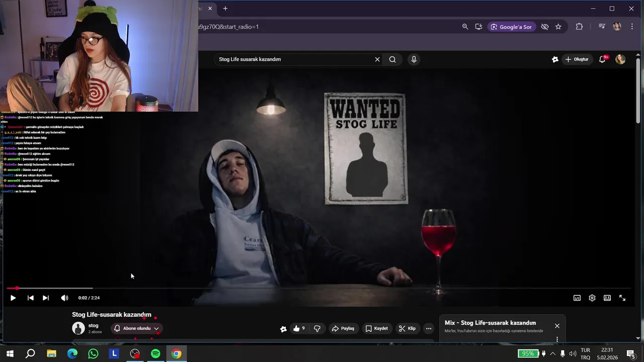Close the Mix playlist panel
Image resolution: width=644 pixels, height=362 pixels.
(x=557, y=326)
